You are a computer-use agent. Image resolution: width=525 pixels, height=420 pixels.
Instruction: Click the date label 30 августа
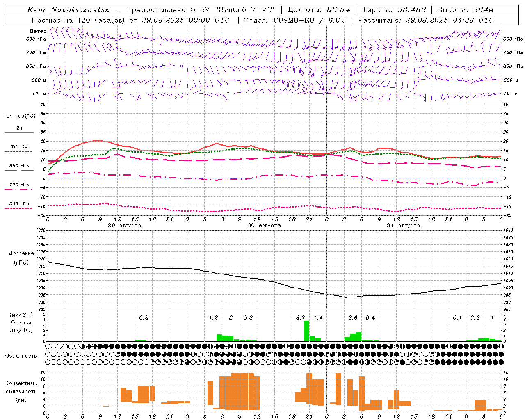[264, 226]
